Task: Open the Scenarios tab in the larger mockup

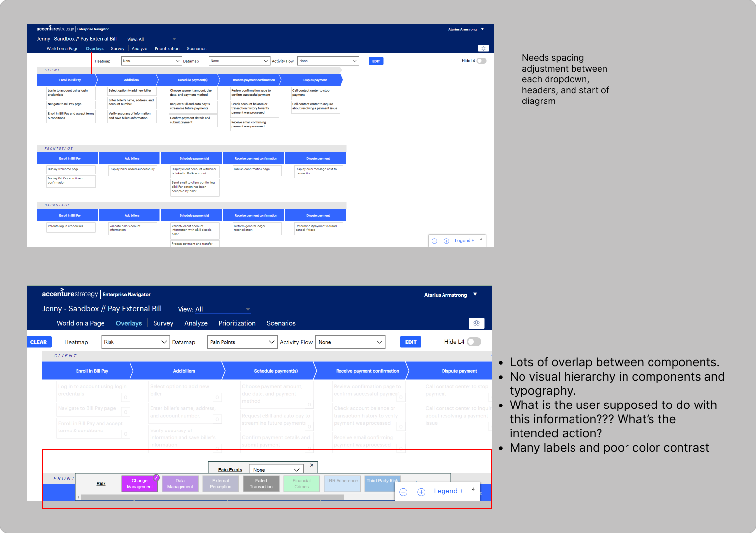Action: pos(281,323)
